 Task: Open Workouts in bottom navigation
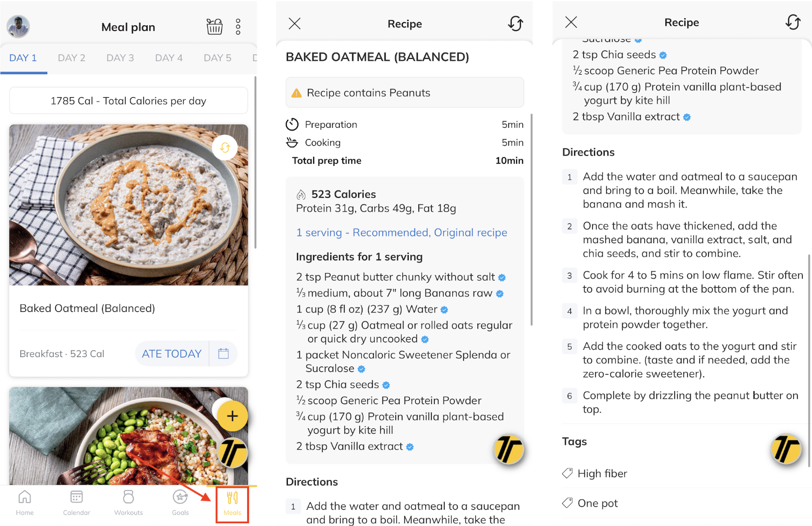(x=128, y=502)
